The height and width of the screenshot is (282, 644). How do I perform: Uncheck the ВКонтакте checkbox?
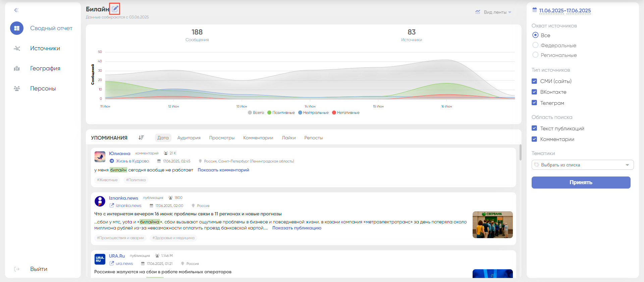tap(534, 92)
